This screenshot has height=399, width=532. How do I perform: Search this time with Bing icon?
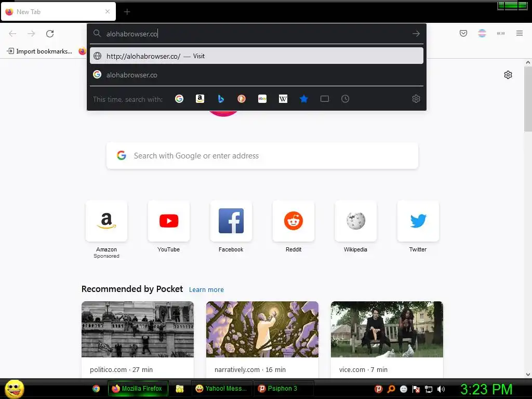coord(220,99)
